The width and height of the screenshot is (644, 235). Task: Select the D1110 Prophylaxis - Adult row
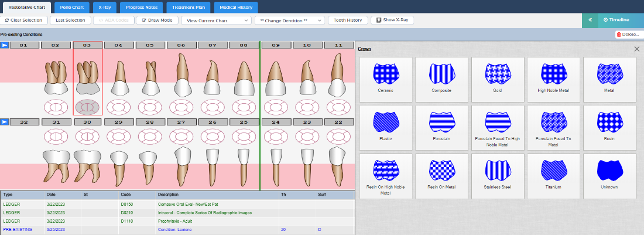click(177, 221)
